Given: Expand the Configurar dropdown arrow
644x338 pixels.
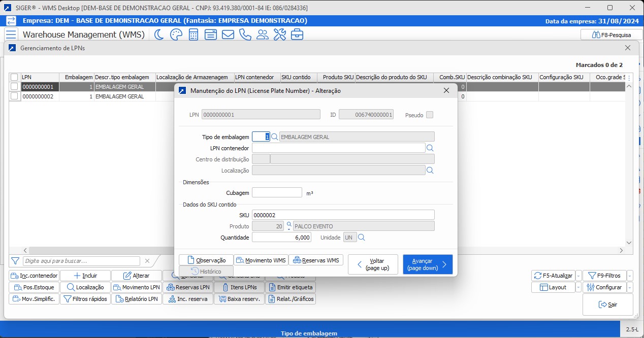Looking at the screenshot, I should point(630,287).
